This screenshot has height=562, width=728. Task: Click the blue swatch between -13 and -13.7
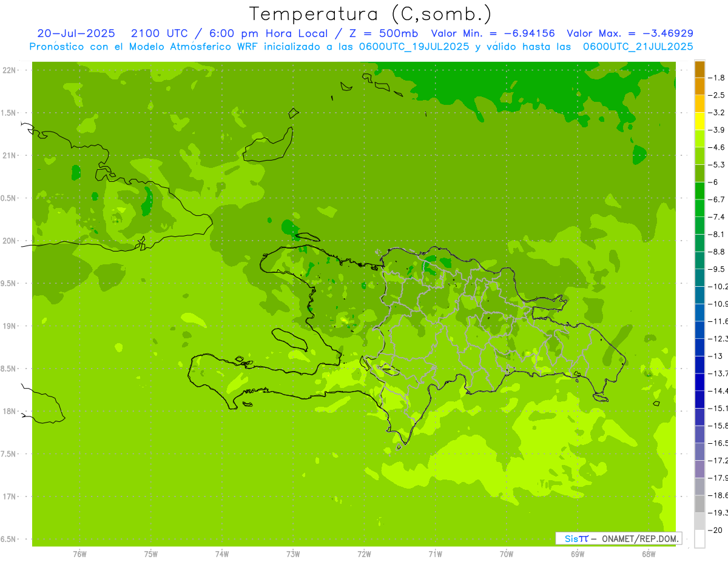pyautogui.click(x=699, y=364)
